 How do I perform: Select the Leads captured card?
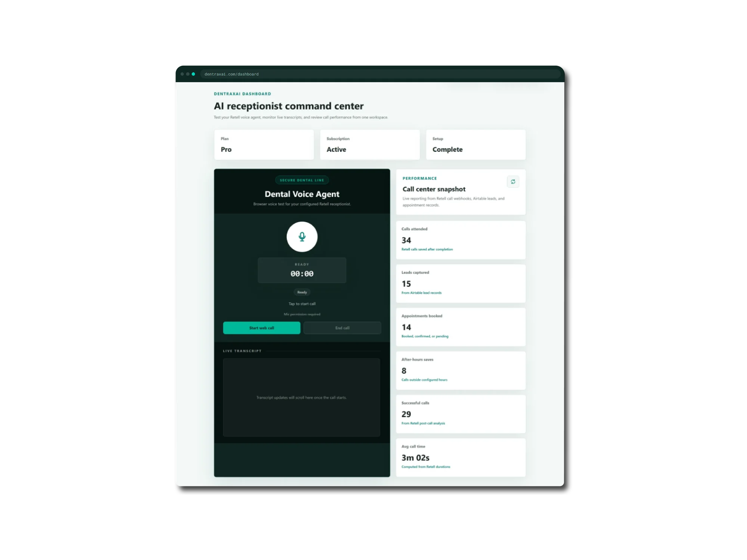461,283
